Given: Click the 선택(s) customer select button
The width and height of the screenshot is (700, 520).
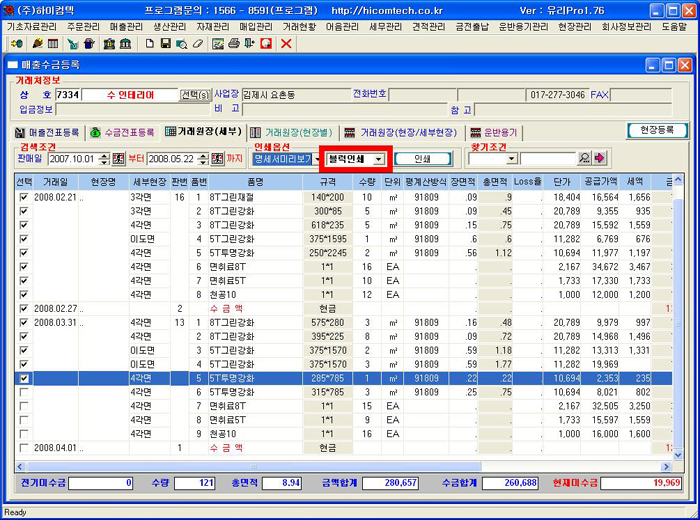Looking at the screenshot, I should coord(195,95).
